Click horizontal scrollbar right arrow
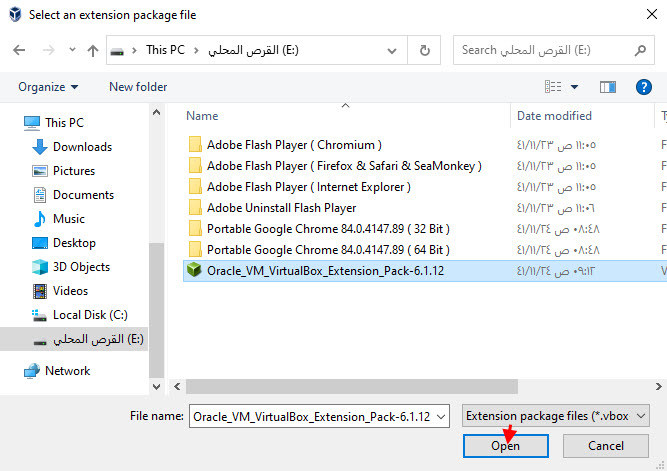The width and height of the screenshot is (667, 471). 658,386
